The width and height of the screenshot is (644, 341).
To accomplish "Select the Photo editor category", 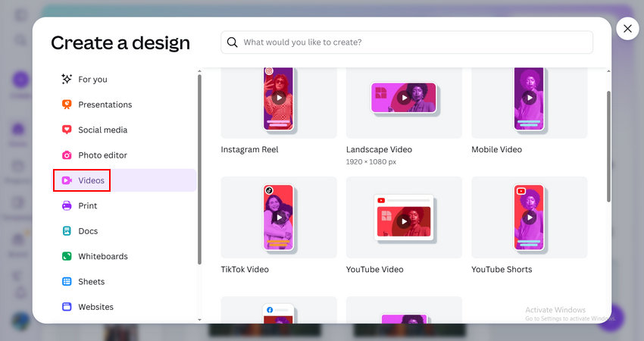I will tap(124, 155).
